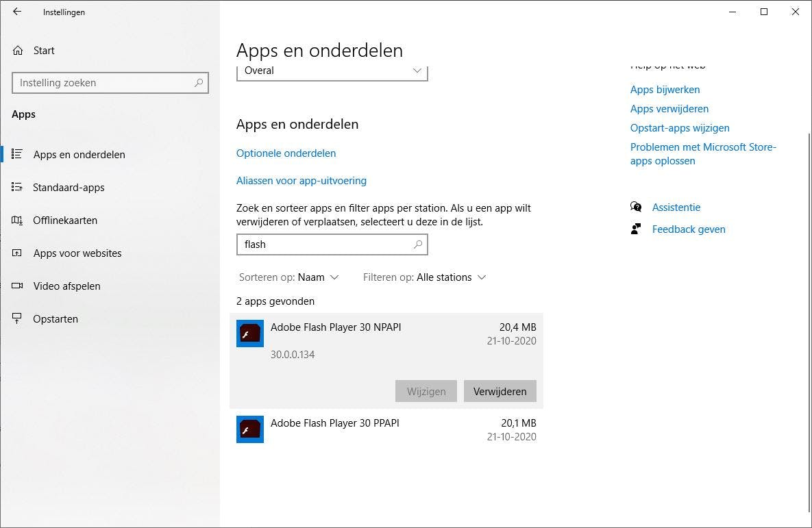Open the Overal dropdown
812x528 pixels.
click(x=332, y=71)
